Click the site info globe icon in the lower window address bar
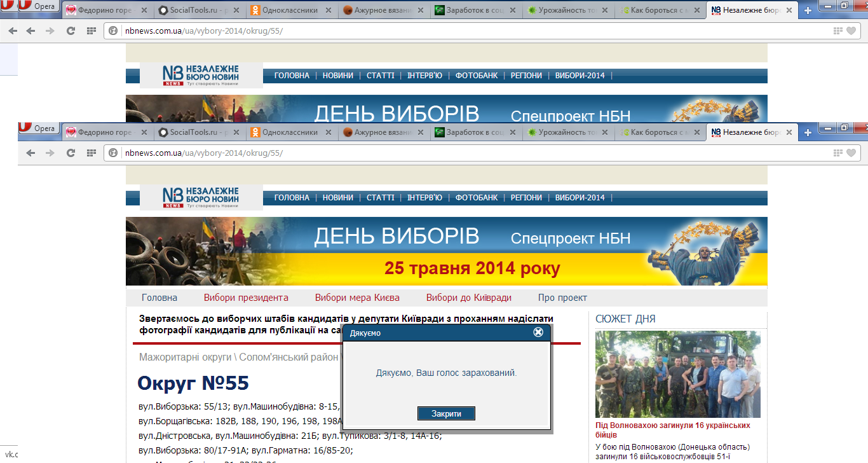Viewport: 868px width, 463px height. (114, 153)
